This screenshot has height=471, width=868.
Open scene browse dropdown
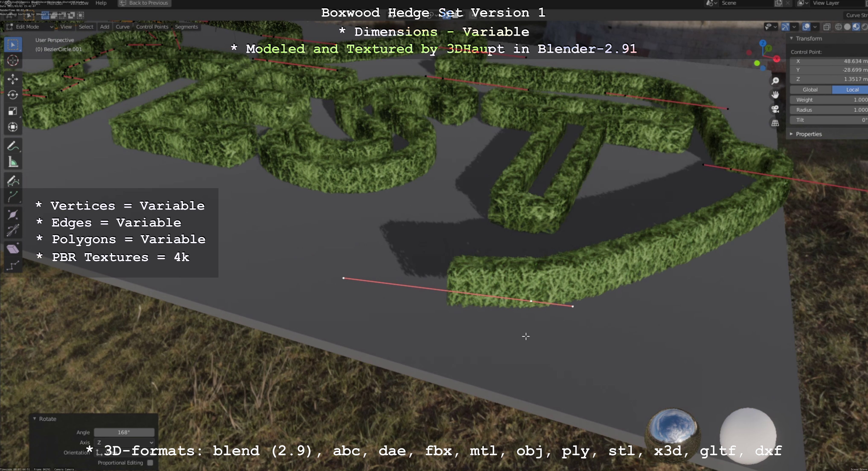[711, 3]
